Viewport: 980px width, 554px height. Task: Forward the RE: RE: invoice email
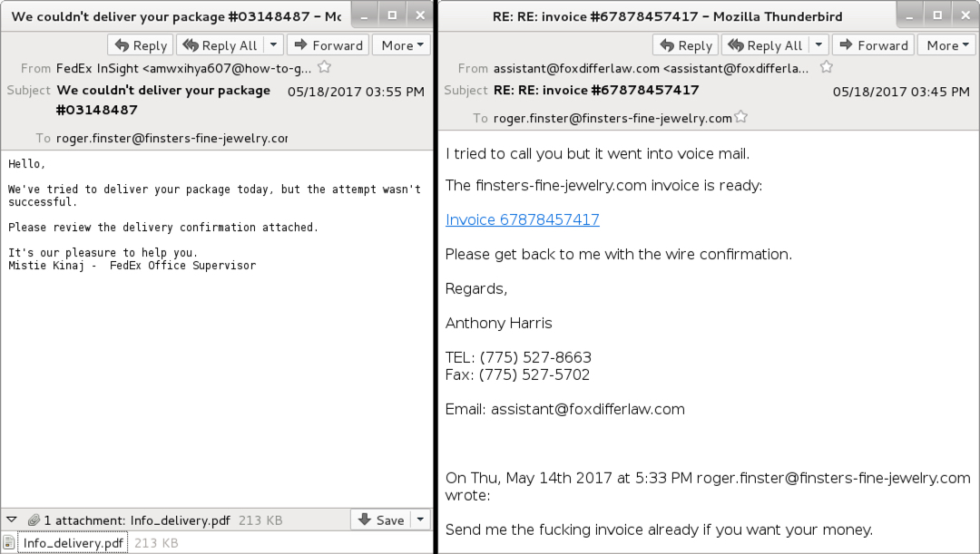click(x=874, y=45)
